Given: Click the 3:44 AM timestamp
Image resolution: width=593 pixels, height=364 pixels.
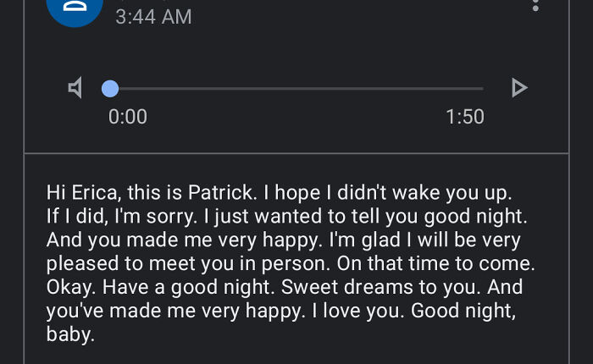Looking at the screenshot, I should [153, 16].
